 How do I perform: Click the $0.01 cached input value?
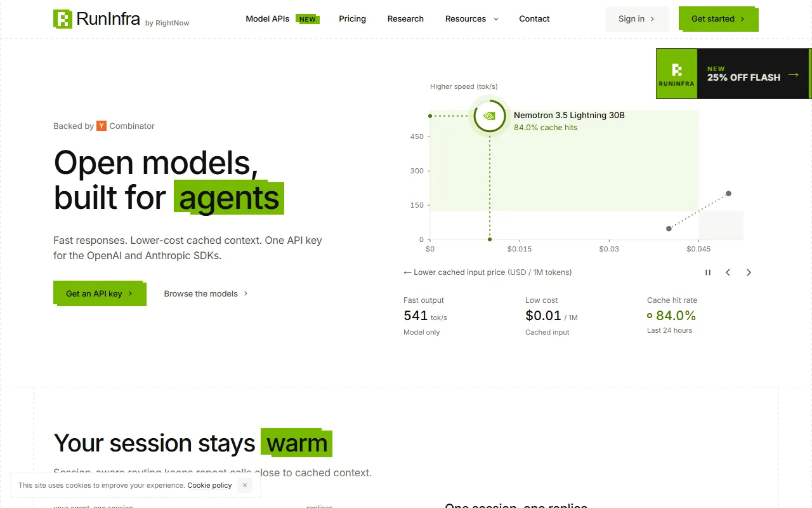pos(551,316)
